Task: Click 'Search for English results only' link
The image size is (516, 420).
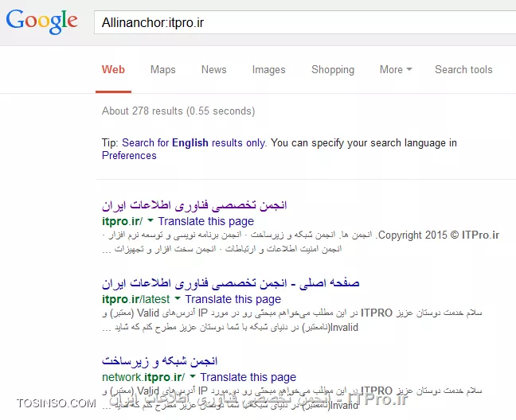Action: pyautogui.click(x=193, y=143)
